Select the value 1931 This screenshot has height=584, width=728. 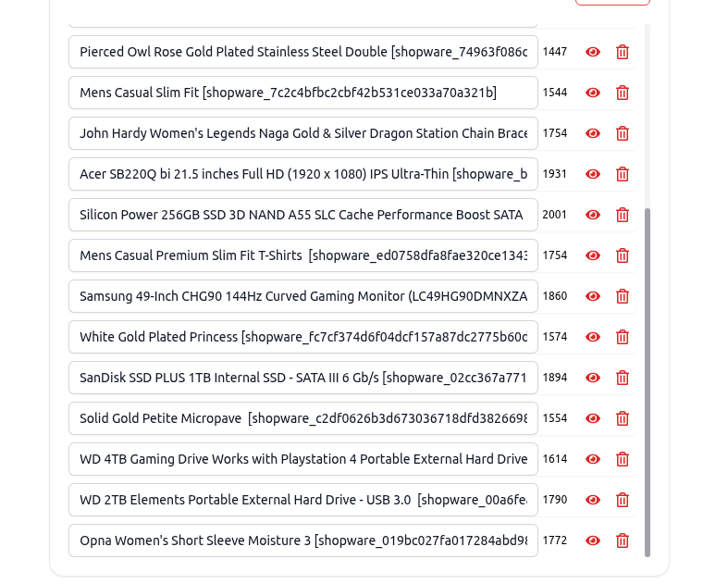tap(555, 174)
